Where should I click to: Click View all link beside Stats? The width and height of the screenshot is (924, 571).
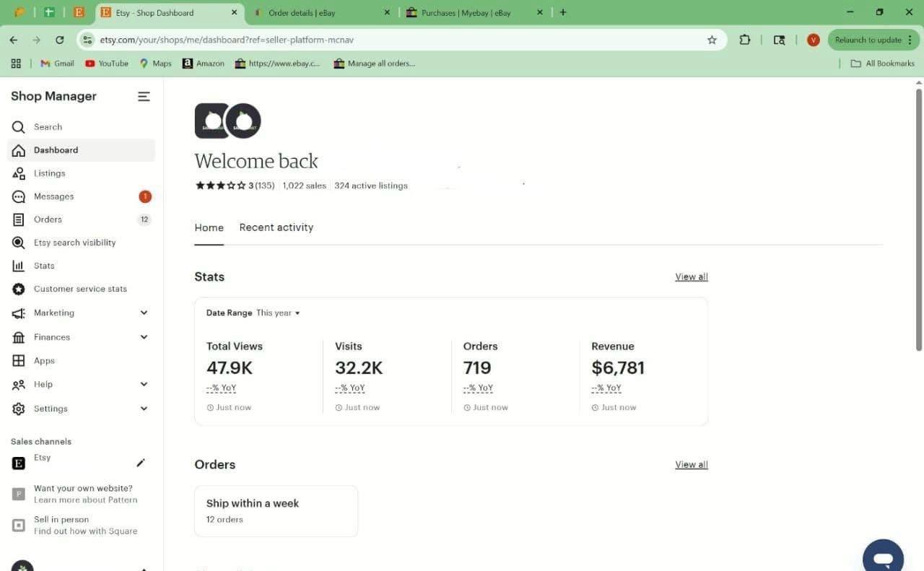(x=691, y=277)
